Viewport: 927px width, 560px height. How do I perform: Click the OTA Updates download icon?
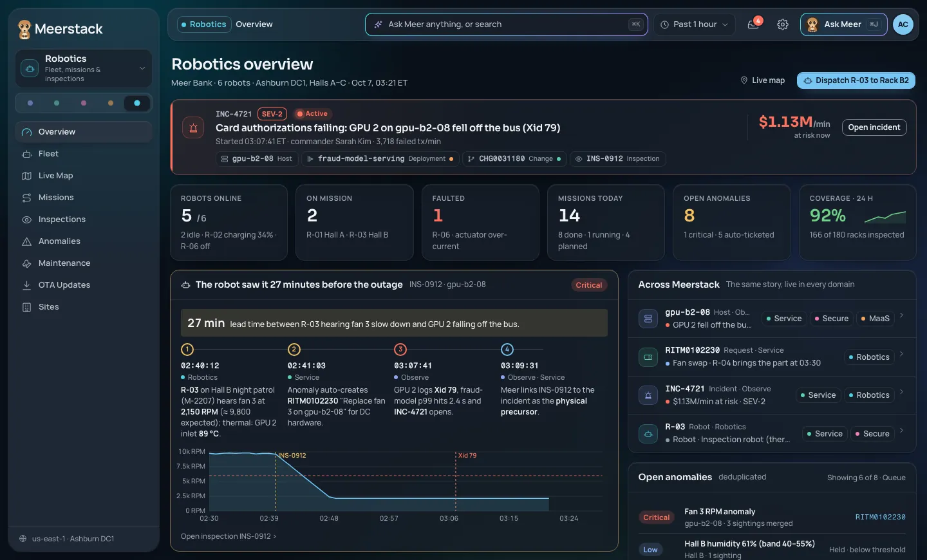pos(27,285)
